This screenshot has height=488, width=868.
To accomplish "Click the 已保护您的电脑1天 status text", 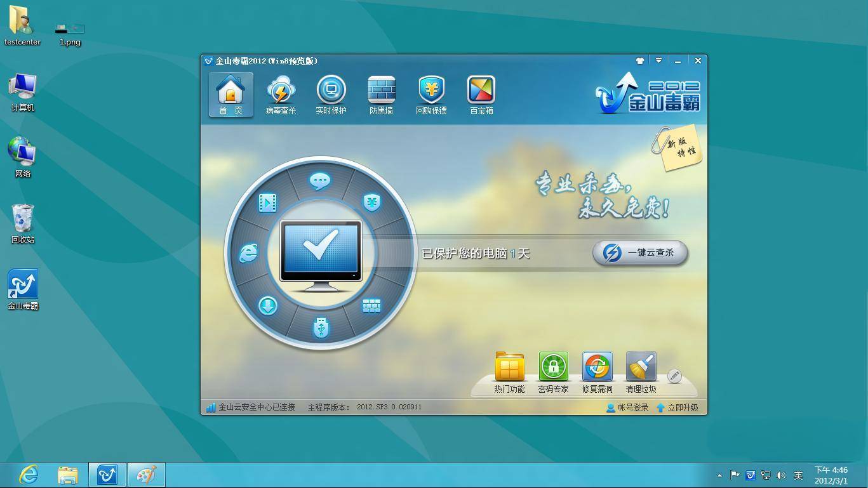I will tap(476, 253).
